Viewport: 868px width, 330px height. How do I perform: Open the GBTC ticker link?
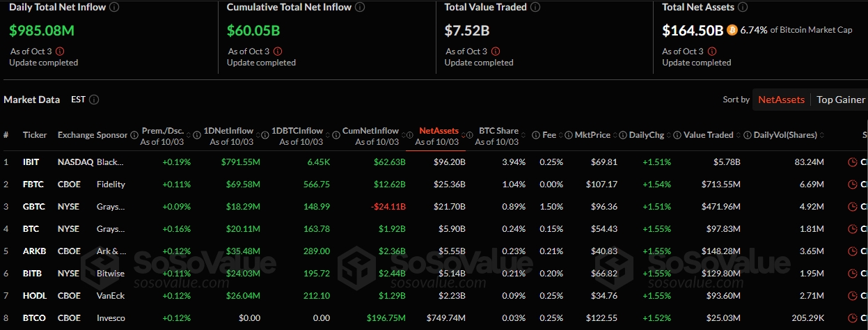(33, 207)
